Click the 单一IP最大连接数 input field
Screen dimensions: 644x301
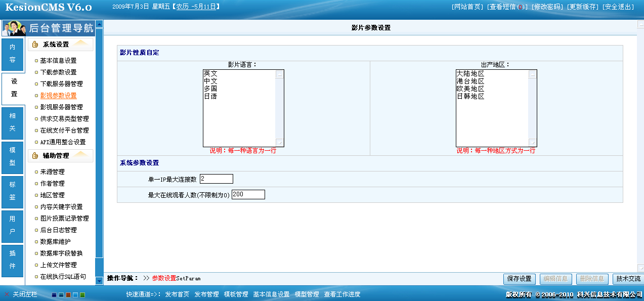pos(216,179)
